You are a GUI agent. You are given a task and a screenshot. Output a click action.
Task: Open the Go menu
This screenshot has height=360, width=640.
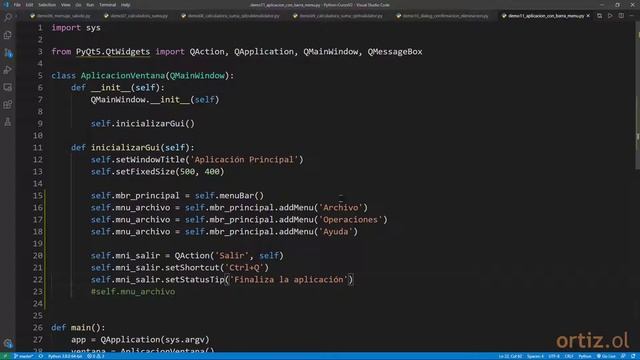coord(78,5)
